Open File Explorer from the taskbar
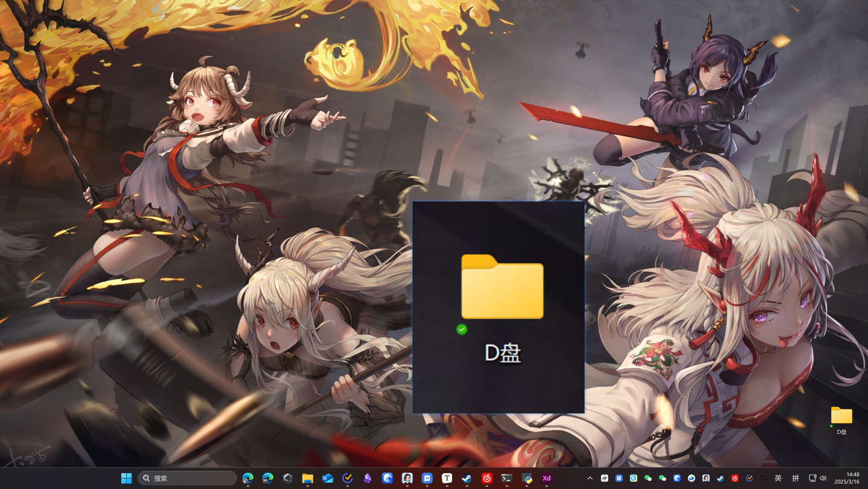The image size is (868, 489). (x=307, y=478)
